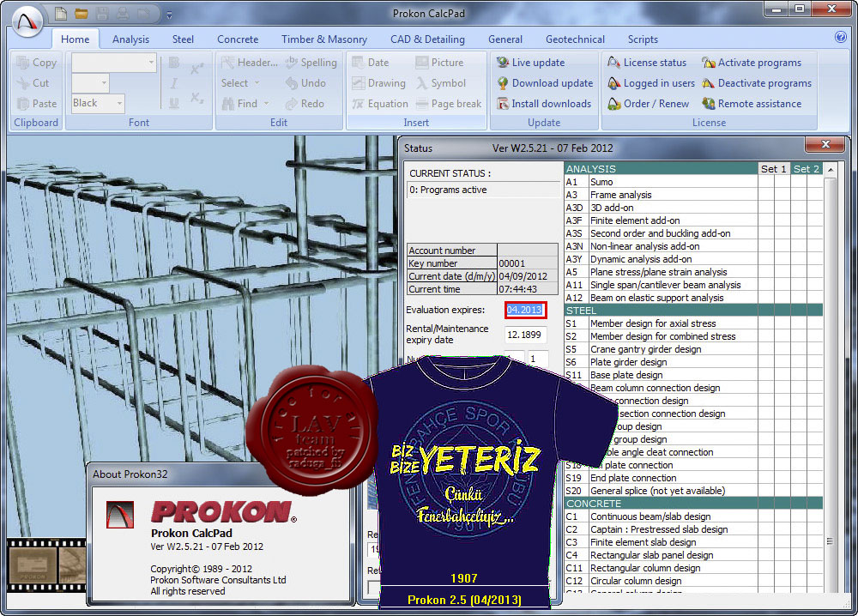Toggle subscript formatting
This screenshot has width=858, height=616.
click(x=197, y=98)
